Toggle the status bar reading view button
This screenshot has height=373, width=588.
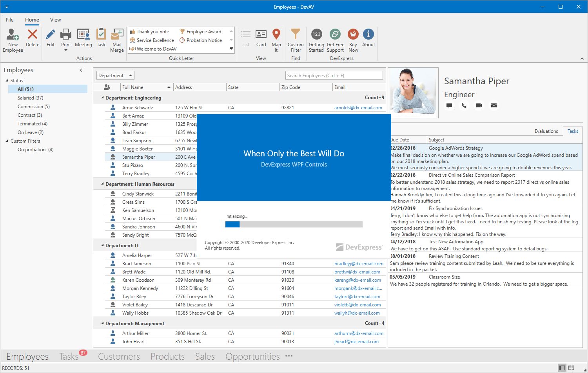click(571, 368)
